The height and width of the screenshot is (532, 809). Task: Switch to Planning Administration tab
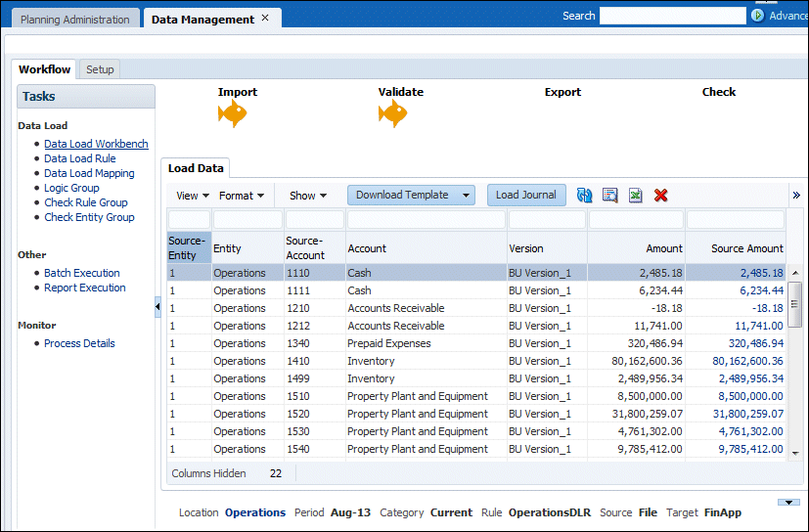tap(75, 19)
